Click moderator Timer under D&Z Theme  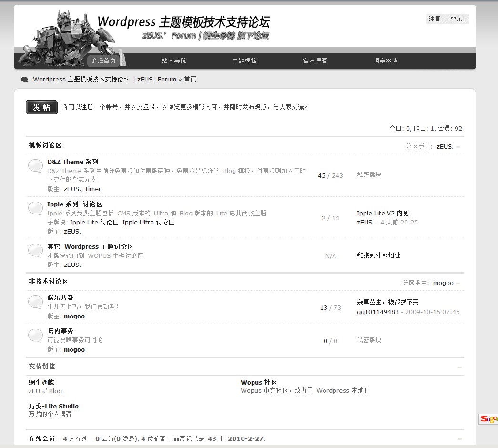pos(93,189)
